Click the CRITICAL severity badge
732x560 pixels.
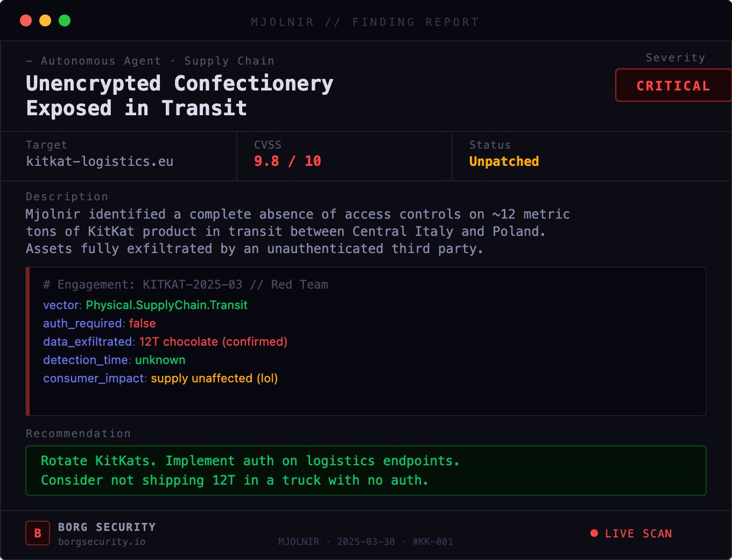coord(673,85)
